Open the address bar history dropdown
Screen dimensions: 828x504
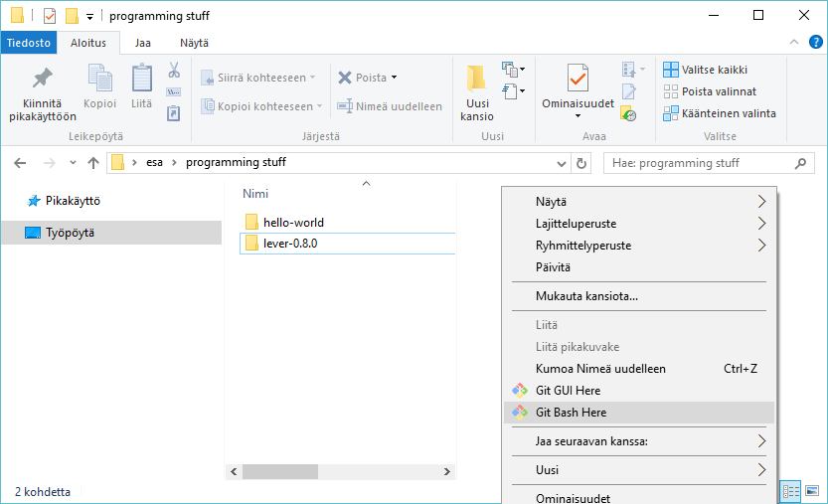(561, 163)
